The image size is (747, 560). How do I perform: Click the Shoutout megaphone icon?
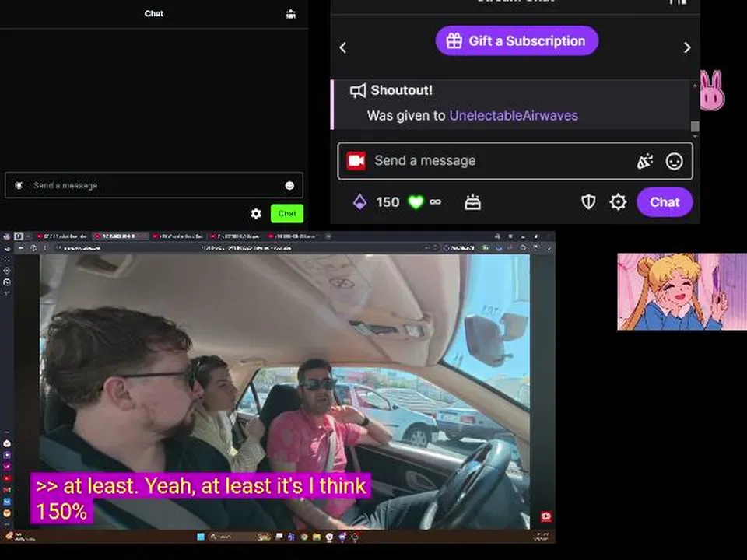[358, 90]
